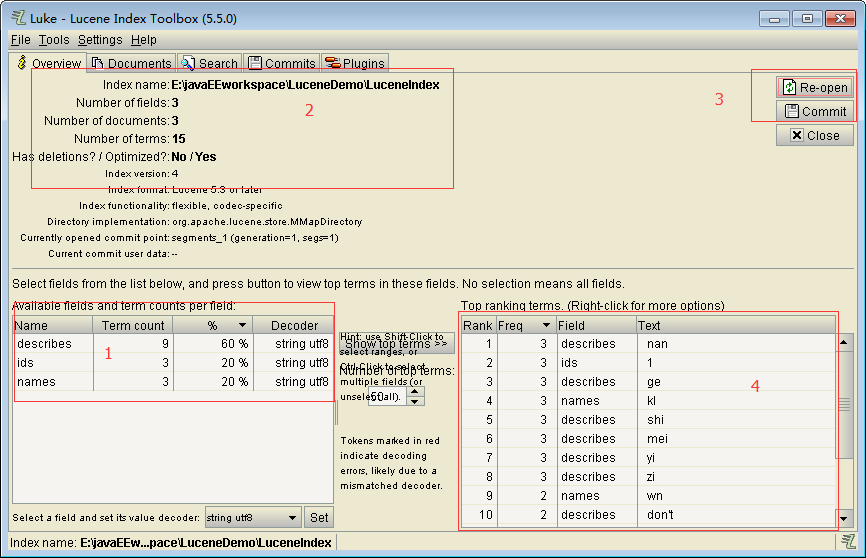Switch to the Search tab
The image size is (866, 558).
tap(209, 63)
